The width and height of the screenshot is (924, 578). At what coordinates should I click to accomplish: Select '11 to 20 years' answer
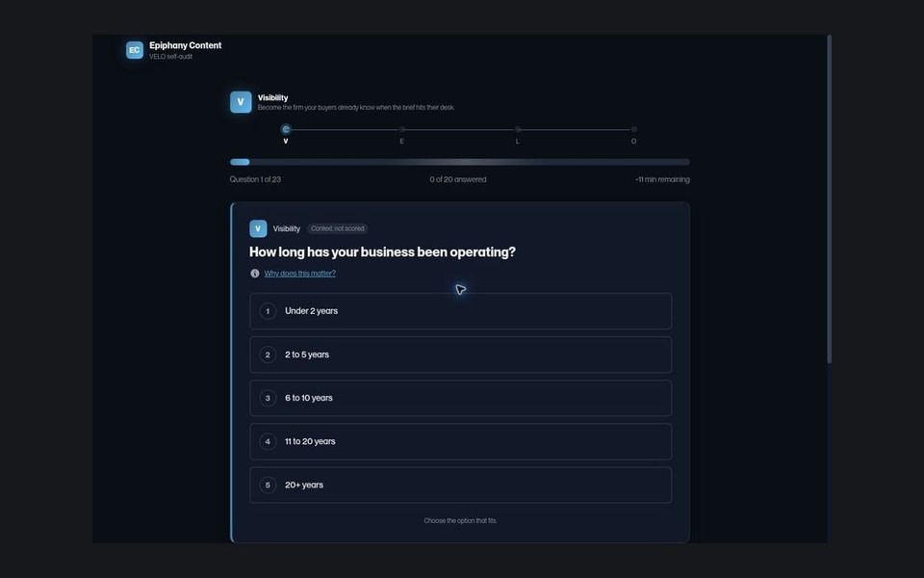460,441
